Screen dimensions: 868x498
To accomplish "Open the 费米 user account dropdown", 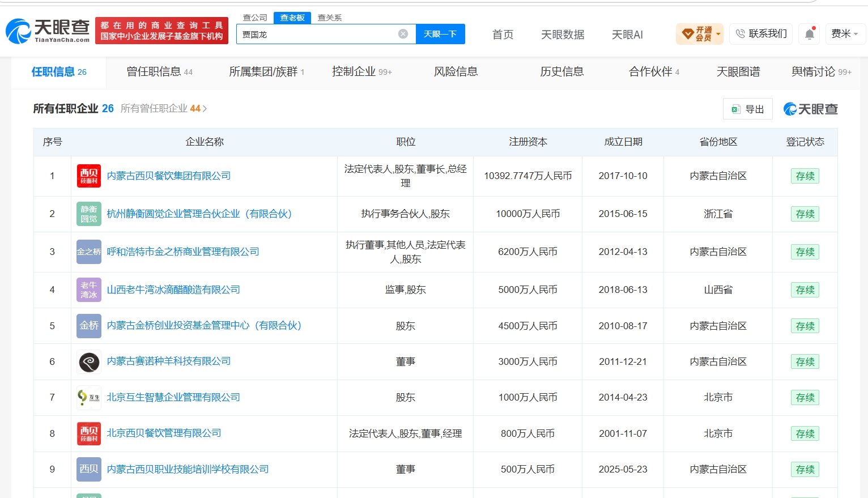I will [x=845, y=34].
